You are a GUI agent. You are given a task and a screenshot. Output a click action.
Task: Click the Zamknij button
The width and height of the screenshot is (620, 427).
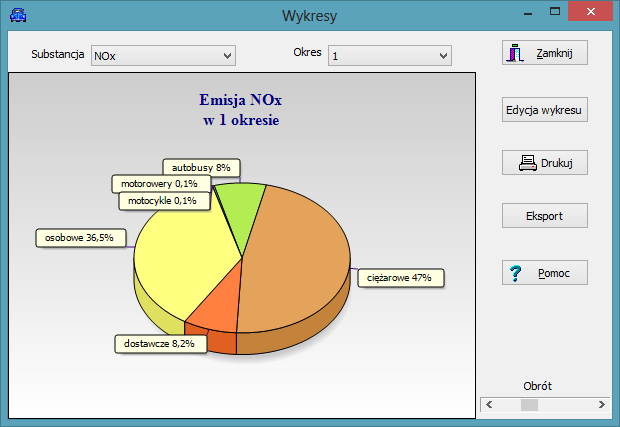click(544, 53)
